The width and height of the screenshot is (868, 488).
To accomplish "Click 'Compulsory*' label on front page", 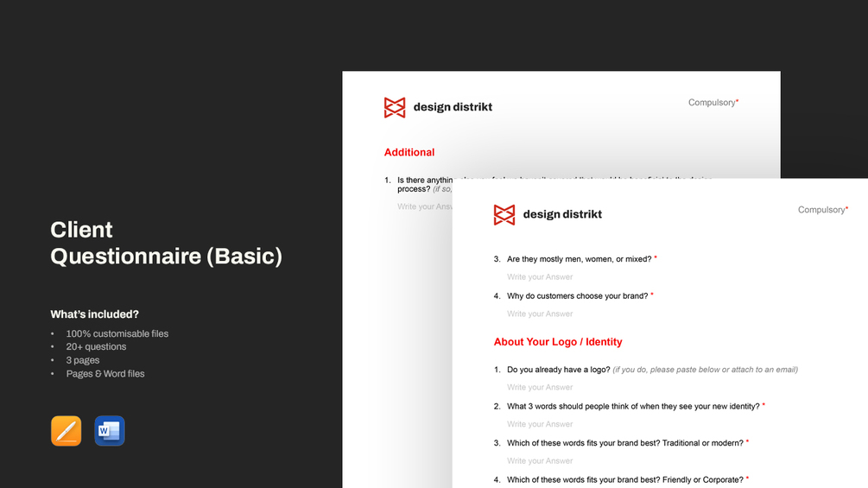I will point(823,210).
